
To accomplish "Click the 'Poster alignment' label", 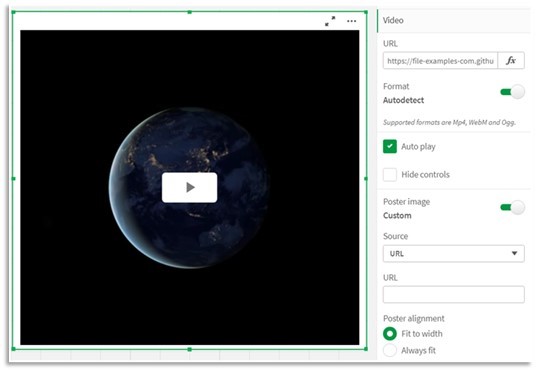I will pos(414,319).
